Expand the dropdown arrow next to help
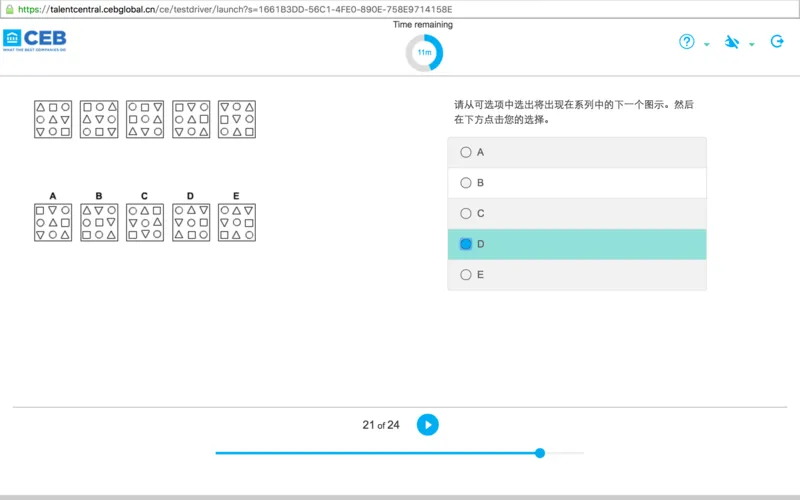 [707, 44]
